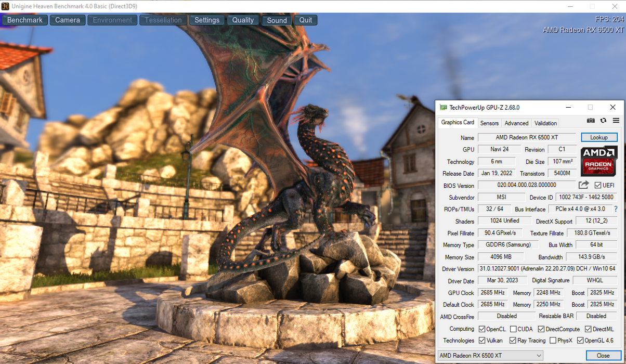Click the GPU-Z refresh icon
Screen dimensions: 626x364
[x=603, y=121]
